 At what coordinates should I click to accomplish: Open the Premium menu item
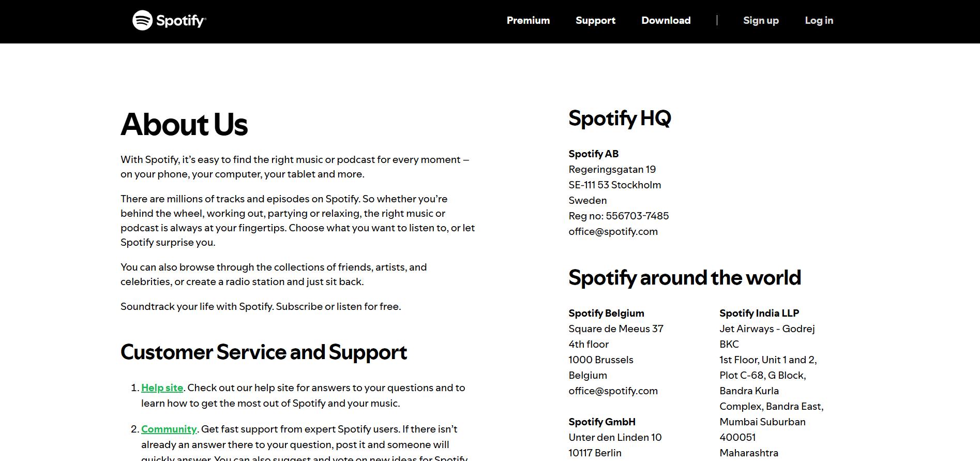(528, 21)
